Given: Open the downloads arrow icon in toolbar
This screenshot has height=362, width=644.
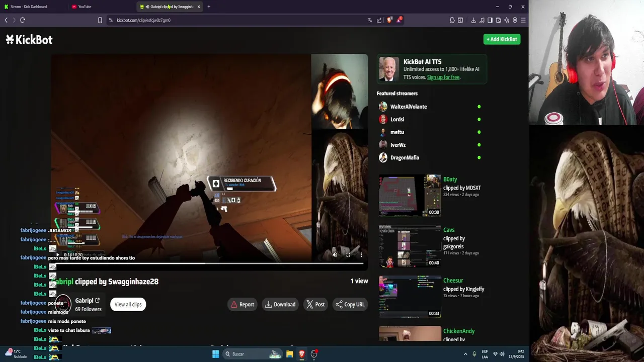Looking at the screenshot, I should (x=473, y=20).
